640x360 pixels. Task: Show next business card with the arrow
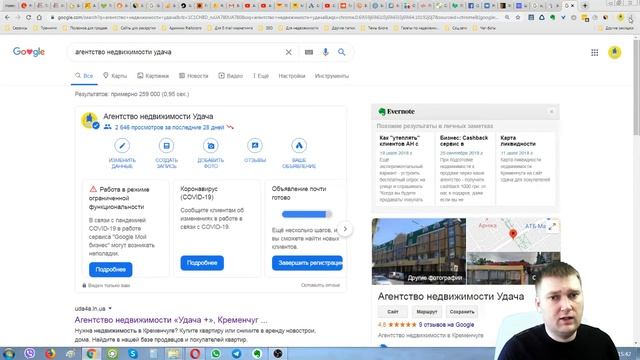pyautogui.click(x=345, y=229)
